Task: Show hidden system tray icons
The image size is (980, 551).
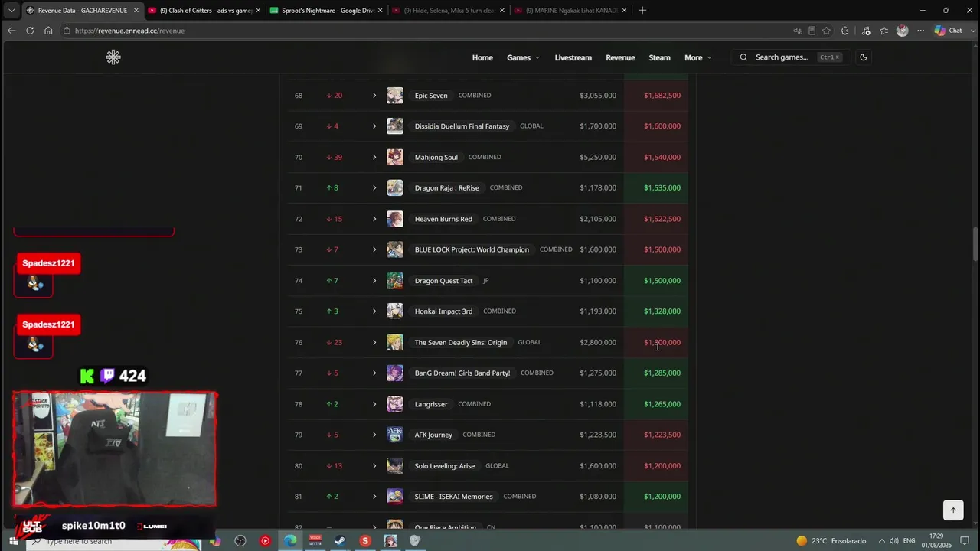Action: tap(881, 541)
